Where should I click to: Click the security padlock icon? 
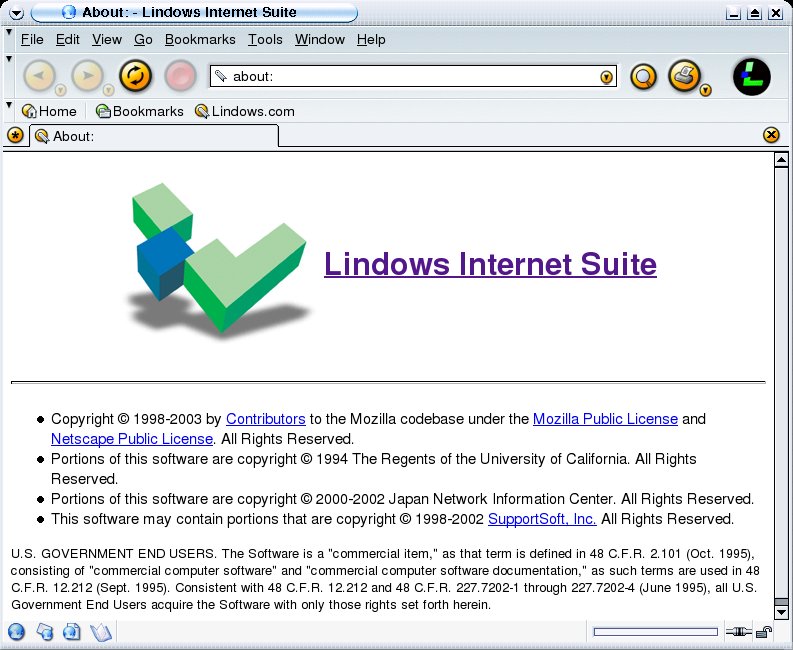(764, 632)
